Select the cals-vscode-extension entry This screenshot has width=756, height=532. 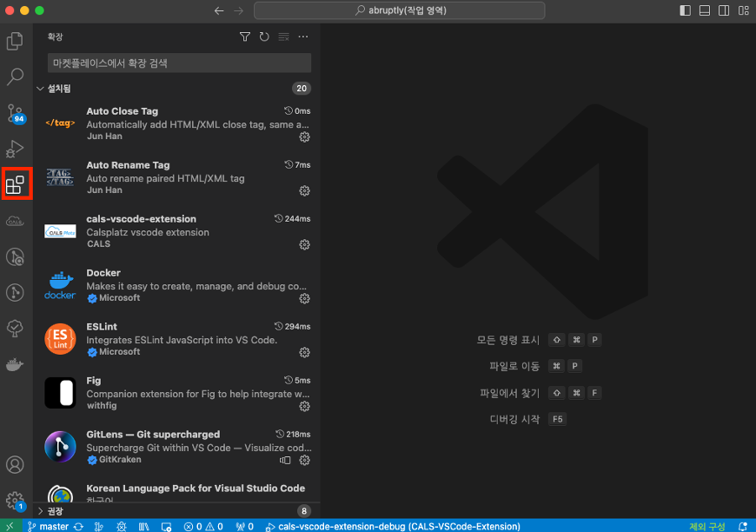click(176, 231)
